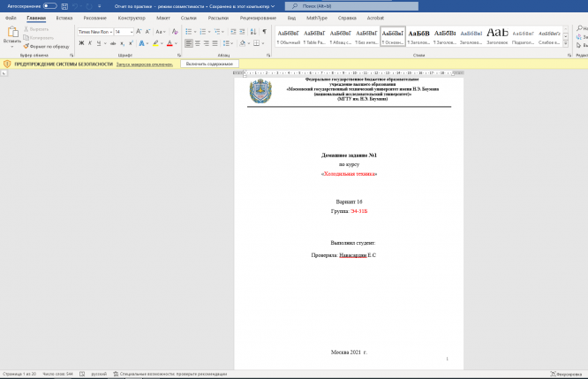
Task: Click the Поиск search field
Action: click(x=351, y=6)
